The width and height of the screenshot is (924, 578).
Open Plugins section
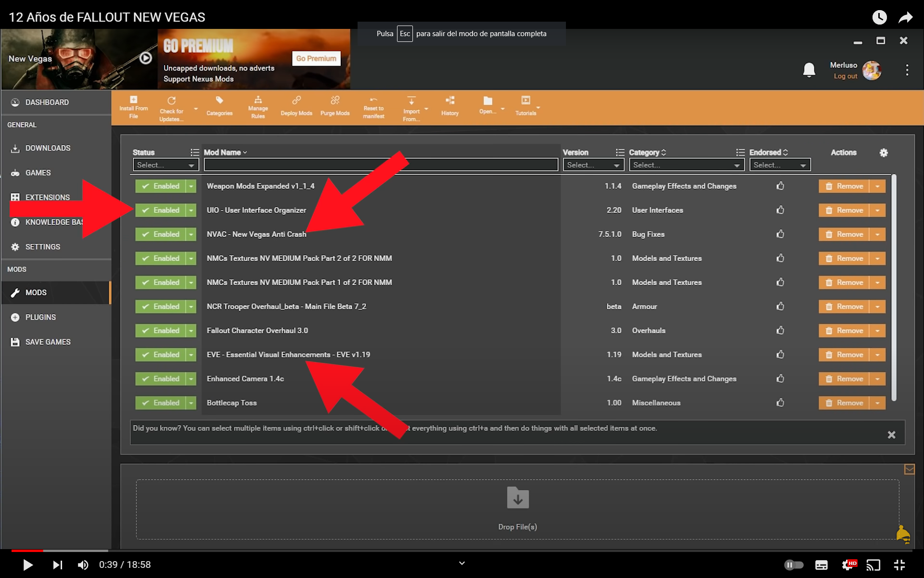56,317
